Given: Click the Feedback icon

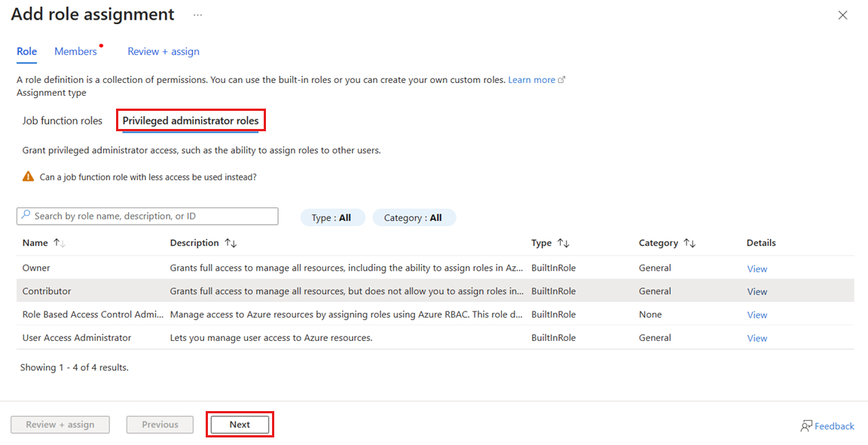Looking at the screenshot, I should click(806, 426).
